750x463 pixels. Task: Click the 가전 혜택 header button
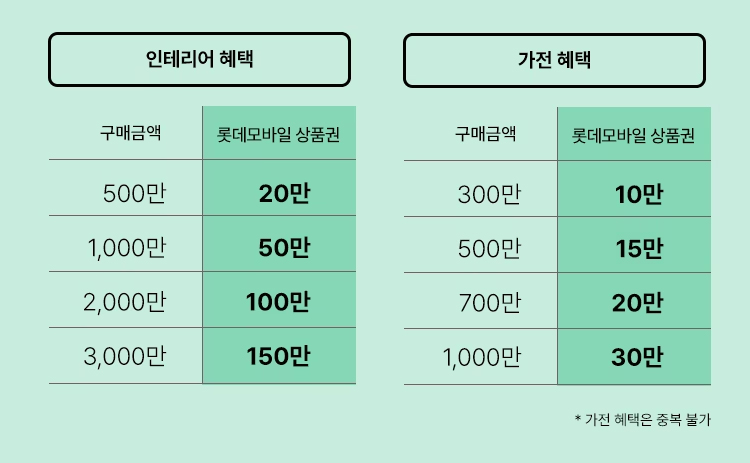tap(554, 60)
